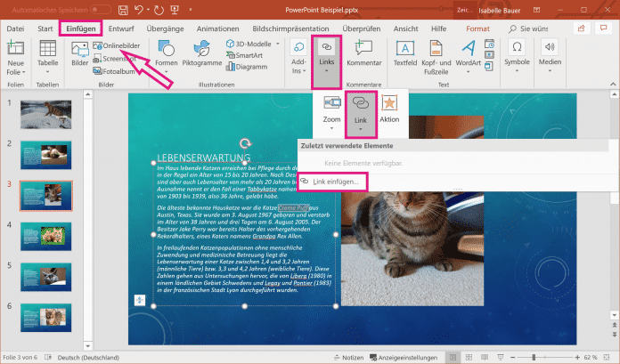
Task: Open the Animationen tab
Action: (x=216, y=28)
